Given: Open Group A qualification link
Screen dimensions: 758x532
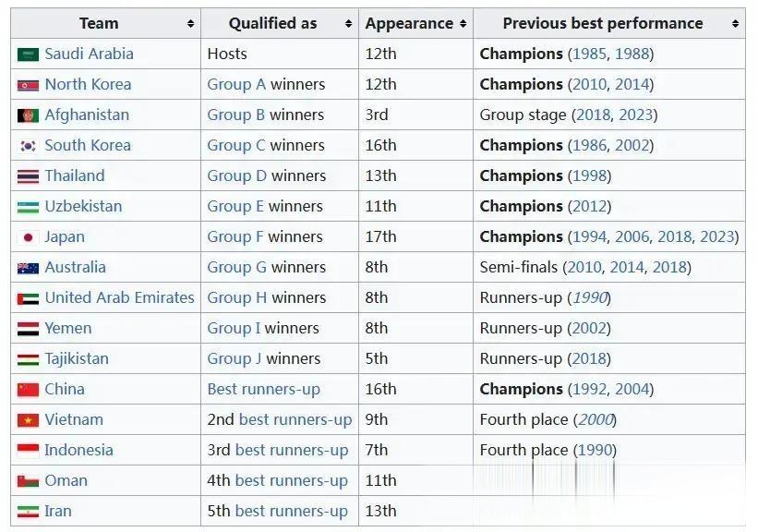Looking at the screenshot, I should pos(236,85).
